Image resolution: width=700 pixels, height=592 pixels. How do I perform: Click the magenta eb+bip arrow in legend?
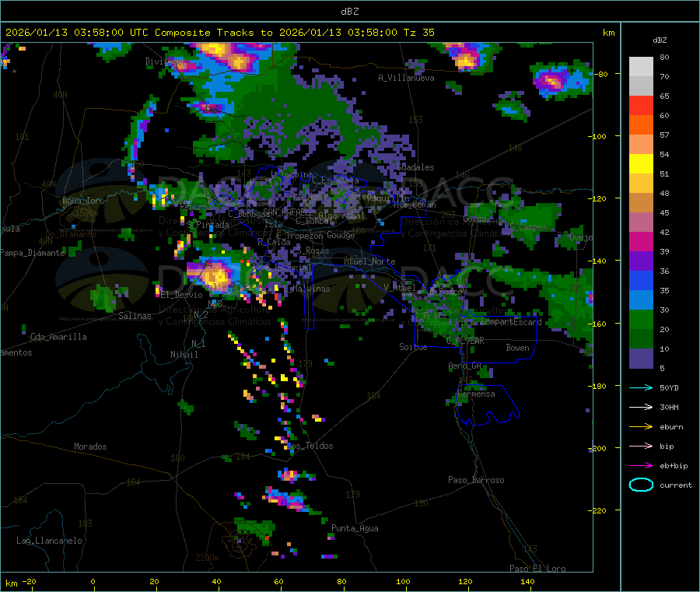pos(641,466)
